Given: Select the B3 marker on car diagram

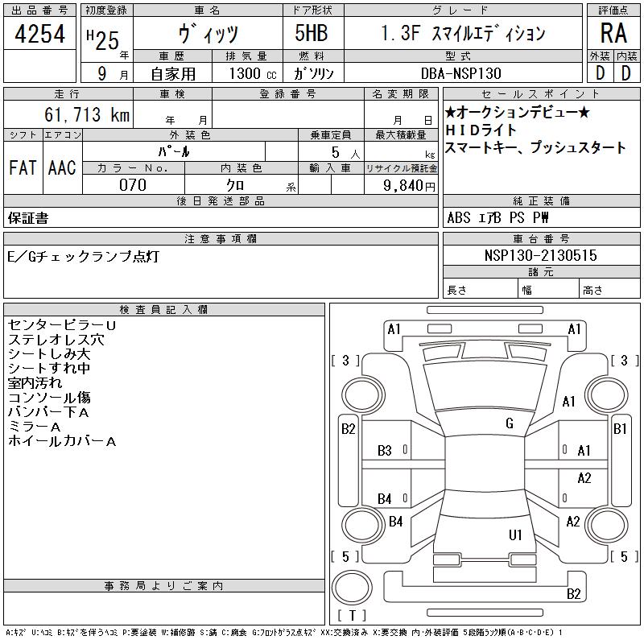Looking at the screenshot, I should pyautogui.click(x=385, y=451).
